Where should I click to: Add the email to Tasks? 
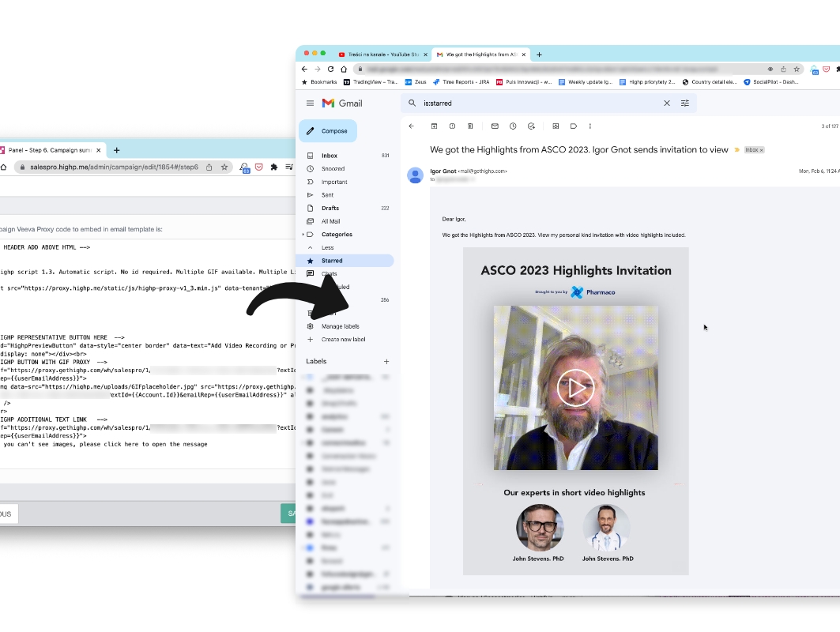(x=532, y=126)
